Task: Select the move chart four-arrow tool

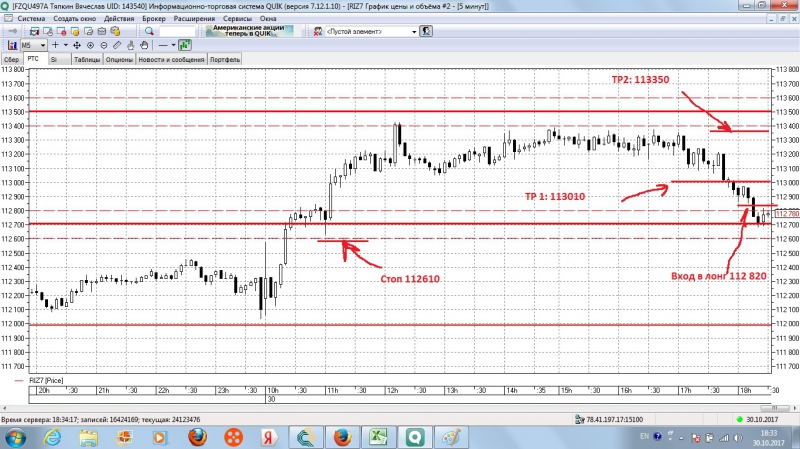Action: coord(77,45)
